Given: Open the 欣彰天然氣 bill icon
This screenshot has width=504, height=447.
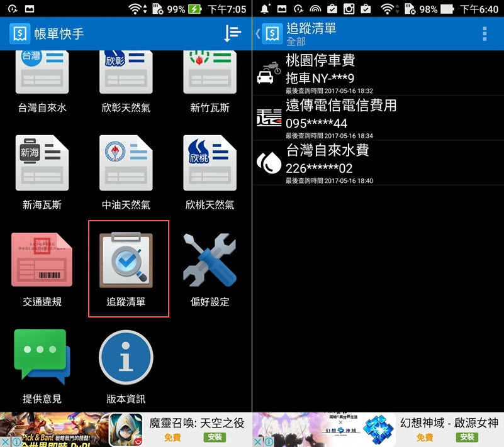Looking at the screenshot, I should point(126,72).
